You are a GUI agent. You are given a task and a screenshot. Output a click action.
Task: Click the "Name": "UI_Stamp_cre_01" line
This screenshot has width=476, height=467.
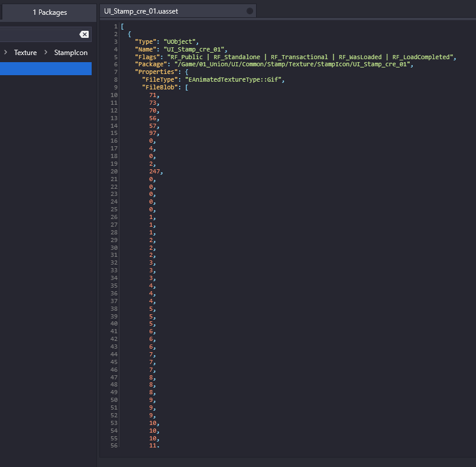[181, 49]
